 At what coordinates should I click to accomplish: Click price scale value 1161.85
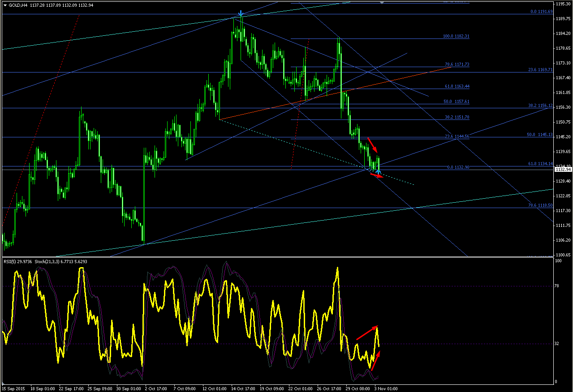coord(563,93)
